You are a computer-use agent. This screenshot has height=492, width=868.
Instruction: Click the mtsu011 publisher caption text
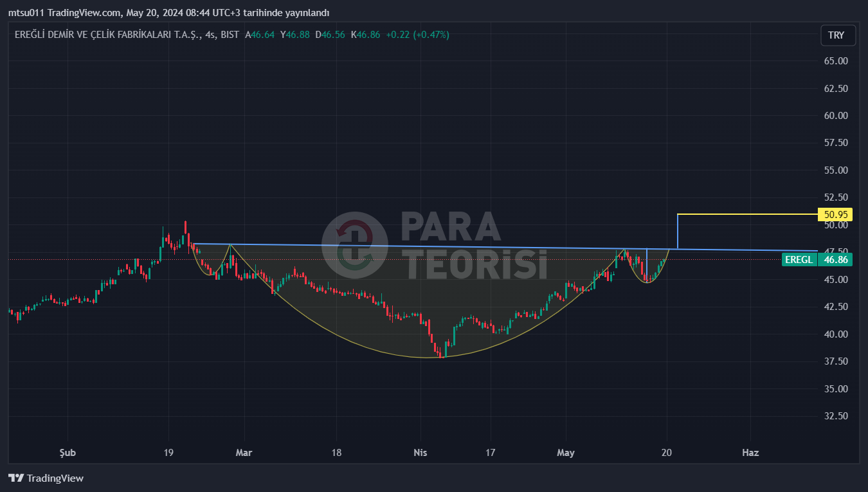pos(168,13)
